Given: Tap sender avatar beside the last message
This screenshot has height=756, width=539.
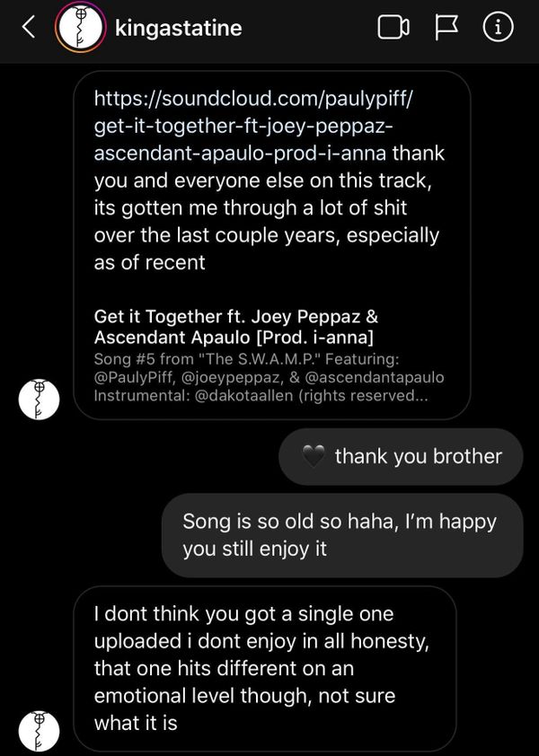Looking at the screenshot, I should (x=39, y=731).
